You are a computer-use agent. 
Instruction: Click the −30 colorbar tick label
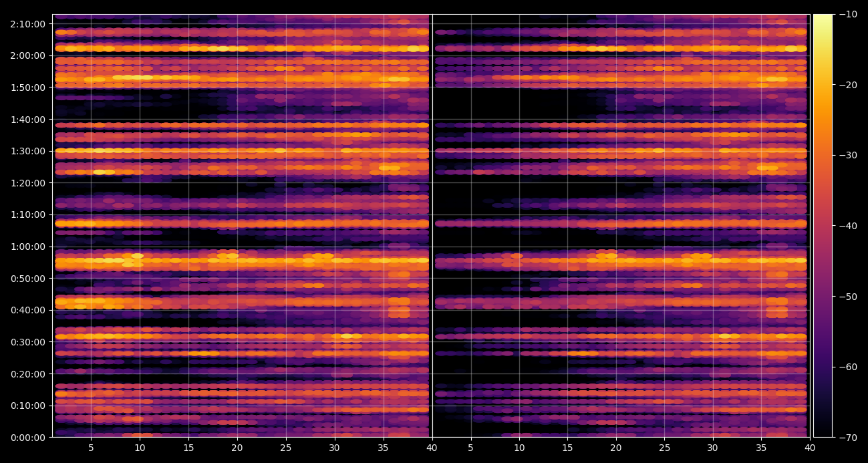(x=847, y=155)
